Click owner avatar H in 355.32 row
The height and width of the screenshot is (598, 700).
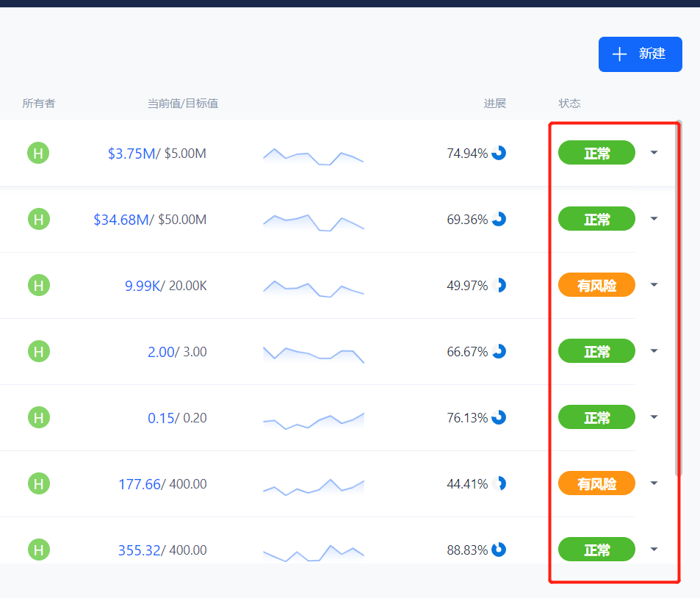(x=38, y=550)
